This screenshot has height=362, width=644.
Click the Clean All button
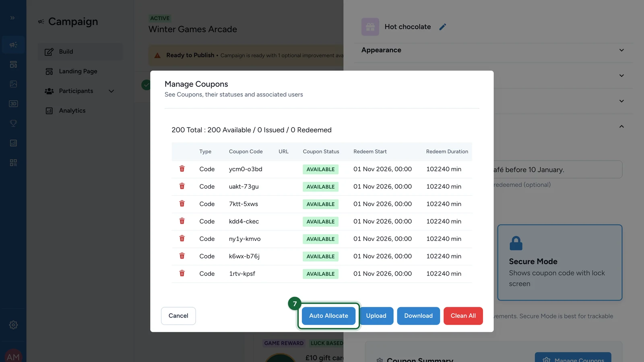coord(463,316)
